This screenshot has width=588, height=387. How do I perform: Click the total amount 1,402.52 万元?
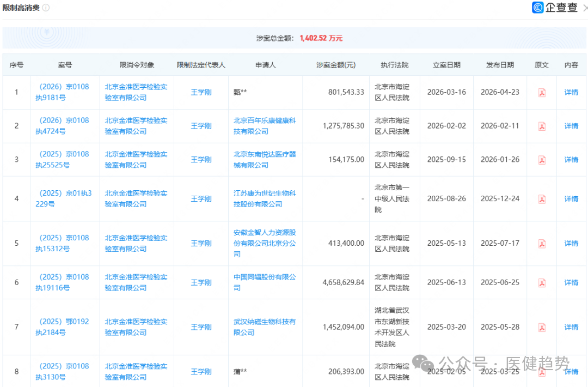321,38
